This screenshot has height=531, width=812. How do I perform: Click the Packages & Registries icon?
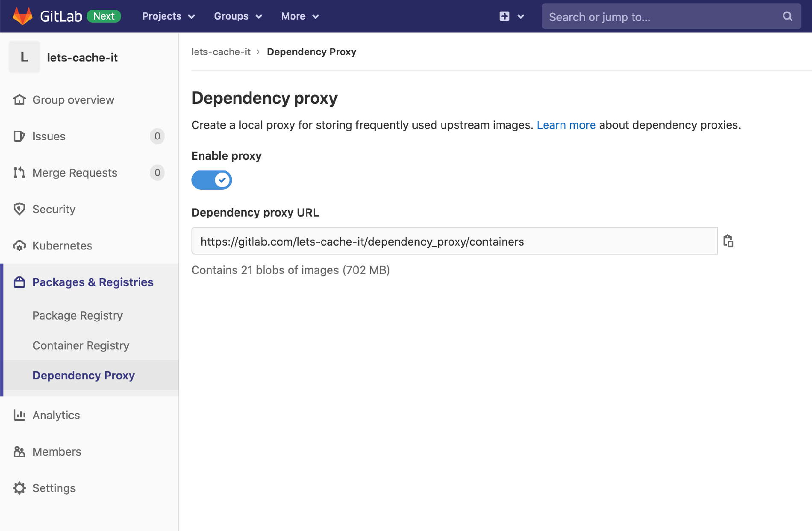coord(19,282)
